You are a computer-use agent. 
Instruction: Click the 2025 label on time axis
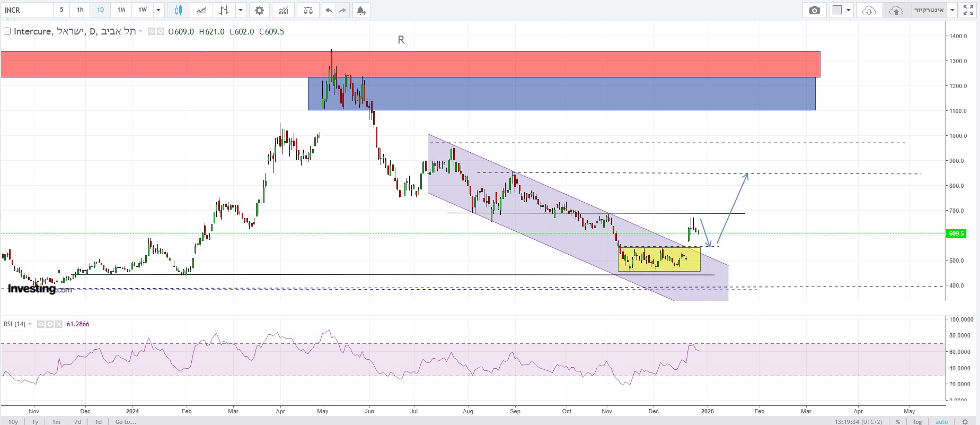coord(707,411)
